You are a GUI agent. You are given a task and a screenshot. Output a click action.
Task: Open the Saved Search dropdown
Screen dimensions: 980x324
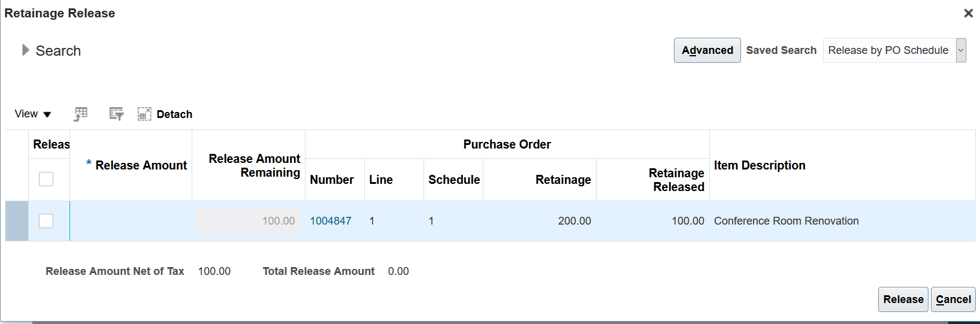(961, 50)
